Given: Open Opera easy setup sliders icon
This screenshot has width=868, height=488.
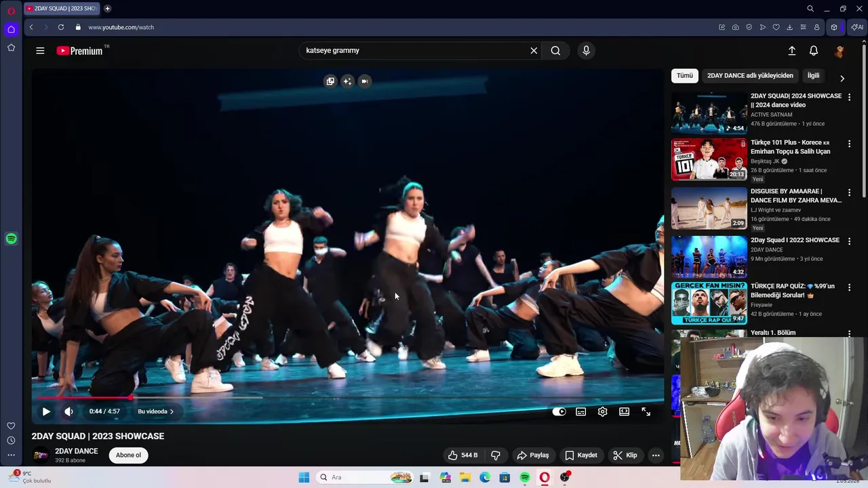Looking at the screenshot, I should [804, 27].
